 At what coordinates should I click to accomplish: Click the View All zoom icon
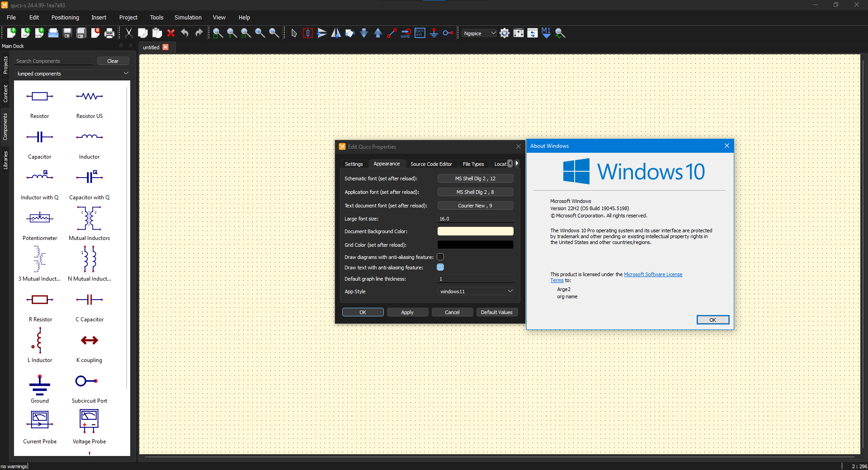[218, 33]
